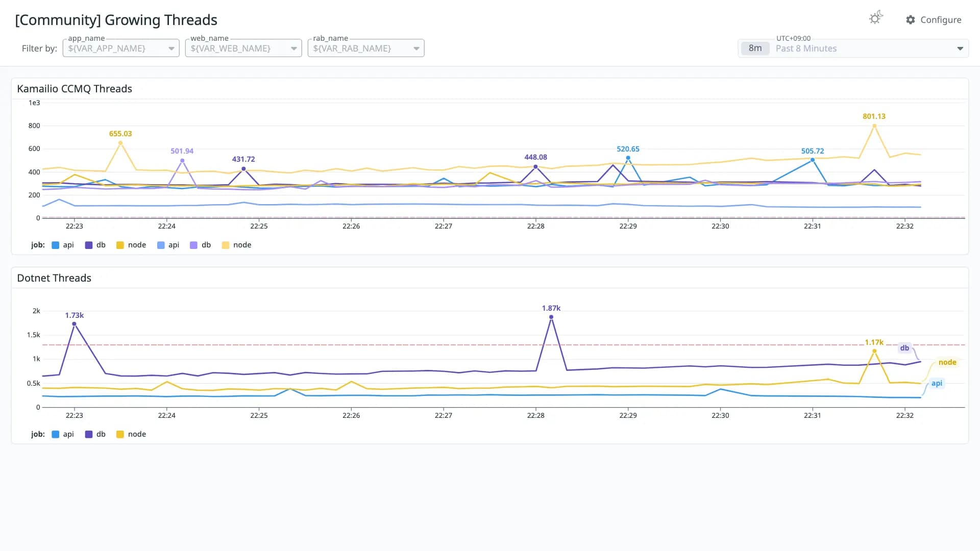Open the Configure settings
Viewport: 980px width, 551px height.
(934, 20)
